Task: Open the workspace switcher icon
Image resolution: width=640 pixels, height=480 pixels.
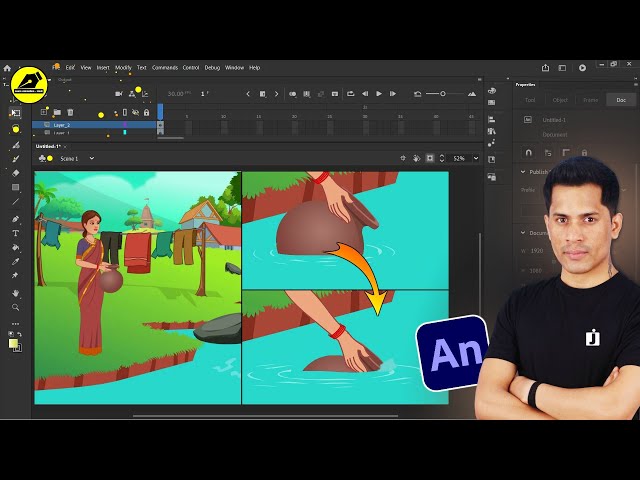Action: click(x=562, y=68)
